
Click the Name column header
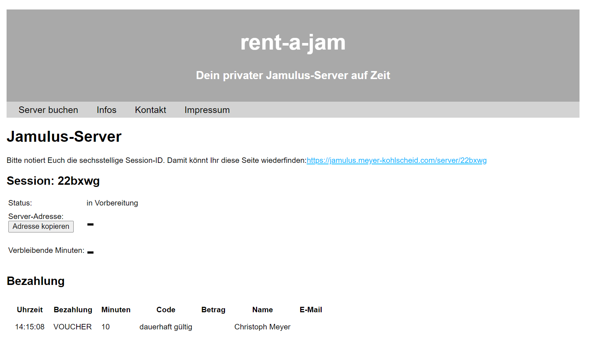point(262,310)
